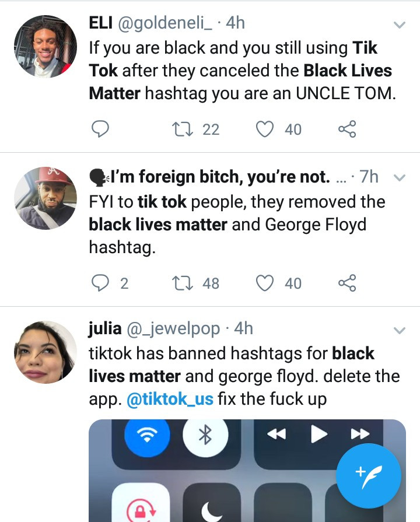420x522 pixels.
Task: Expand options for ELI's tweet
Action: click(400, 24)
